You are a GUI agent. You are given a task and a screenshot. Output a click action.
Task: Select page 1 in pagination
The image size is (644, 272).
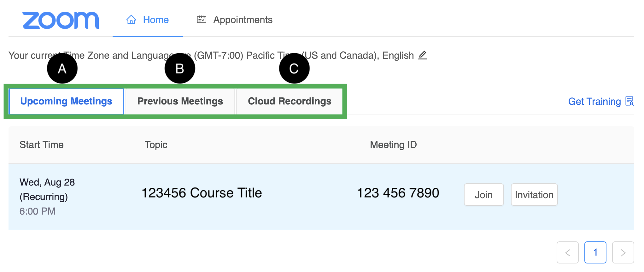[595, 252]
